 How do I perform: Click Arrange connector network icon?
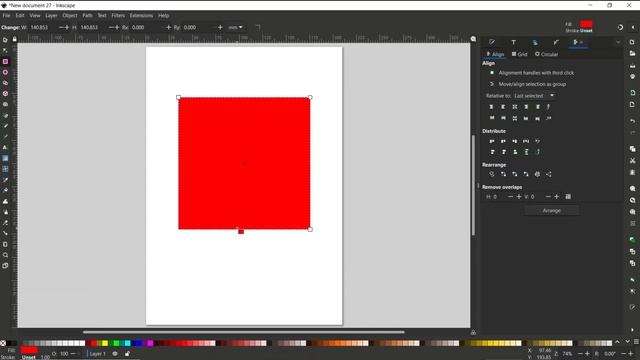(492, 174)
